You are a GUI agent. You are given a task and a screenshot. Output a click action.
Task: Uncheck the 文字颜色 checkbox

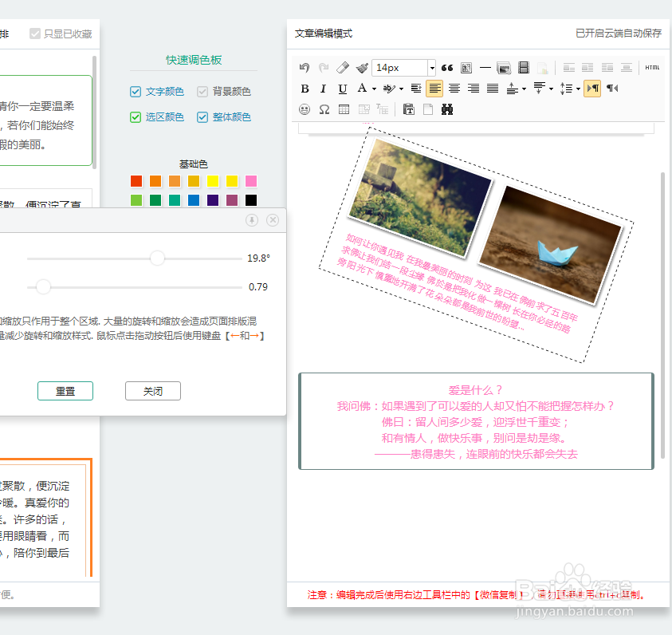pyautogui.click(x=136, y=92)
